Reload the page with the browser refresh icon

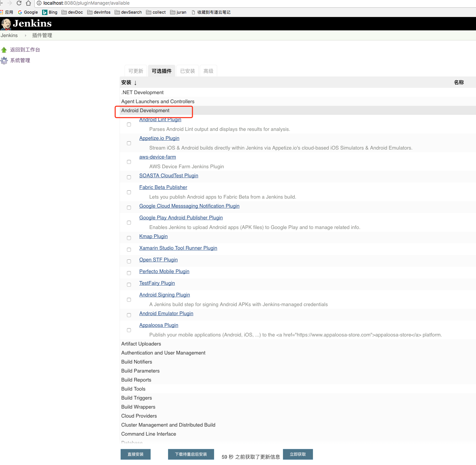pyautogui.click(x=19, y=3)
